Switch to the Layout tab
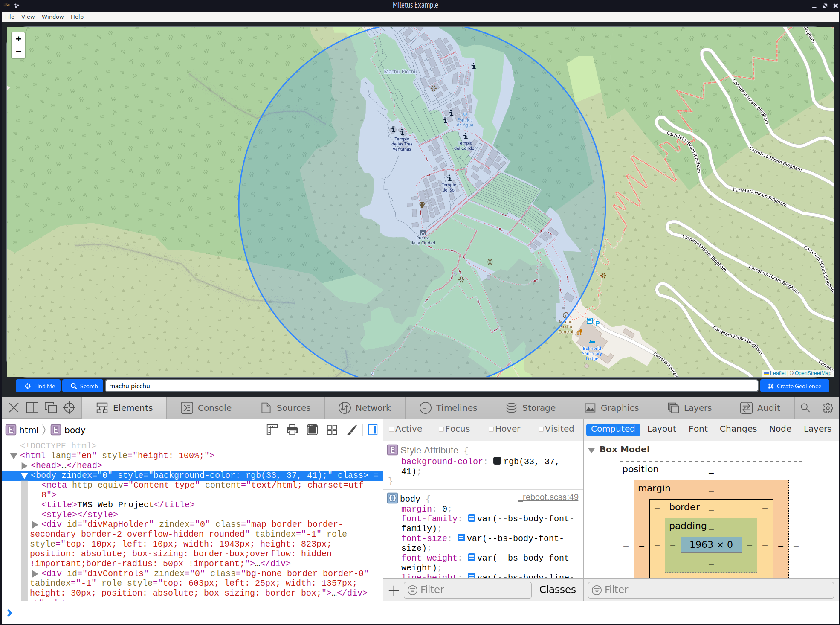 tap(661, 429)
